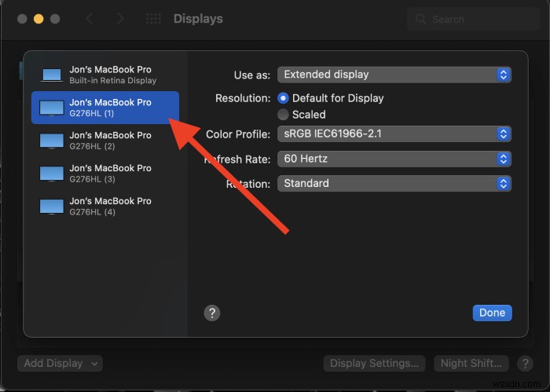Click the built-in Retina Display laptop icon
The image size is (550, 392).
[x=52, y=75]
